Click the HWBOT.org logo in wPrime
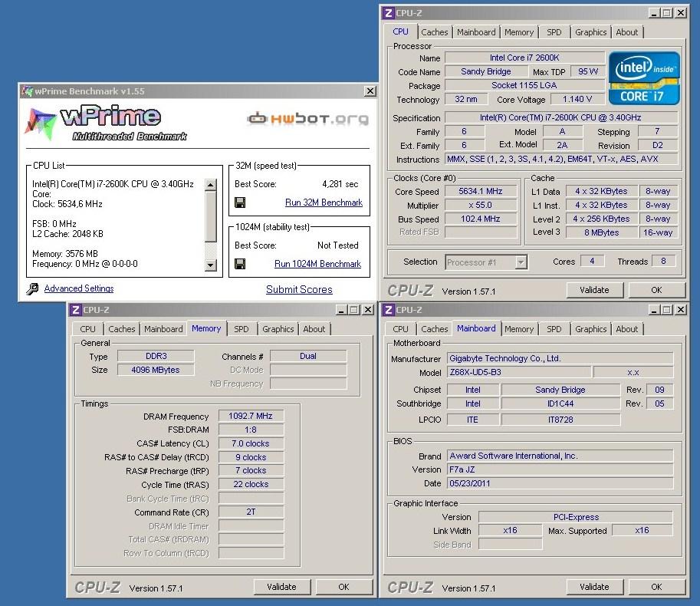Image resolution: width=700 pixels, height=606 pixels. pyautogui.click(x=308, y=118)
